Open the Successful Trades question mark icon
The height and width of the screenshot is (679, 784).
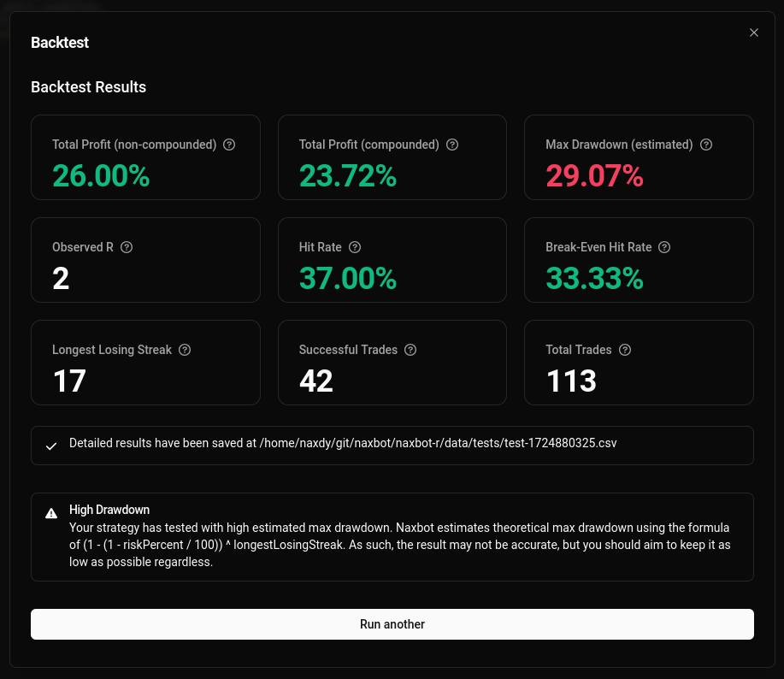coord(410,350)
